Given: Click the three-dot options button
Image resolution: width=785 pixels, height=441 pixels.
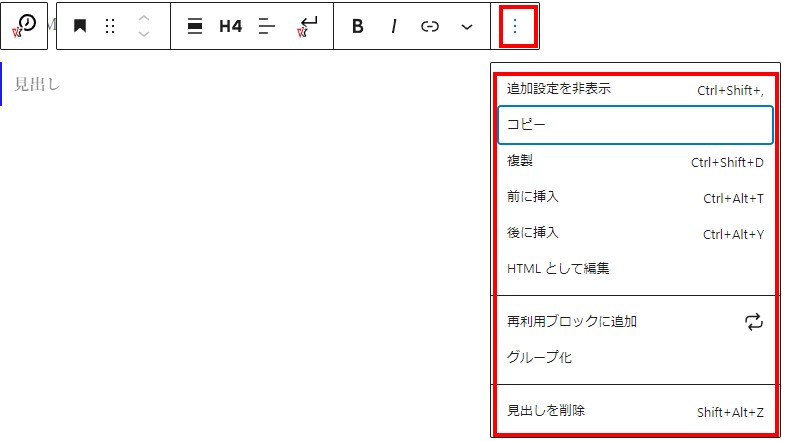Looking at the screenshot, I should click(x=515, y=27).
